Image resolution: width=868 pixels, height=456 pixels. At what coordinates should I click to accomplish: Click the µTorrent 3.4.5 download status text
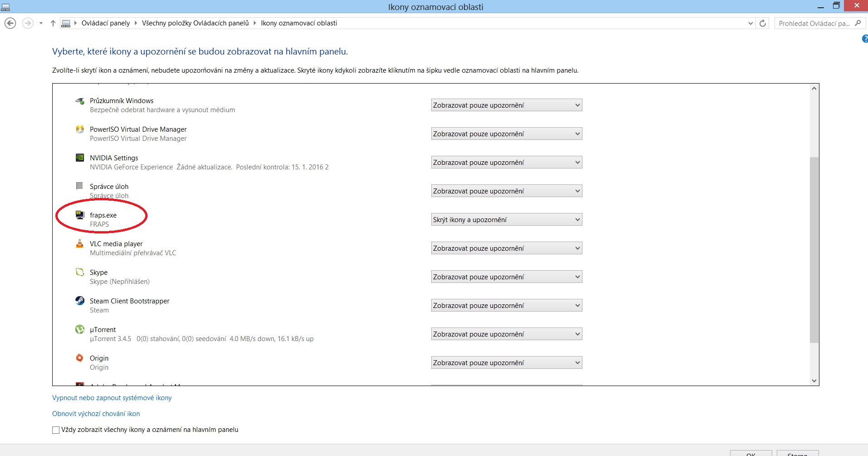coord(202,339)
